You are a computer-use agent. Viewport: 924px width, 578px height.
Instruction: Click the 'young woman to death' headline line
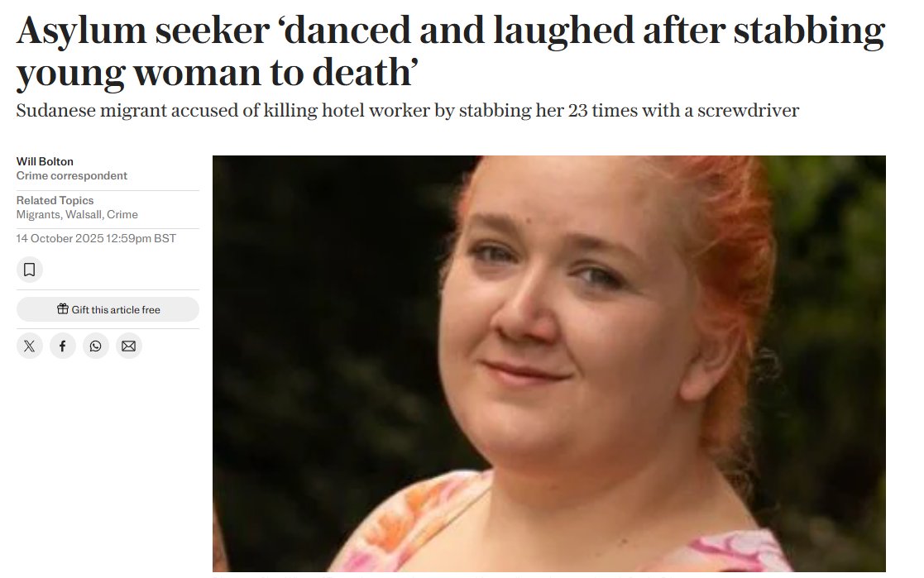coord(218,73)
